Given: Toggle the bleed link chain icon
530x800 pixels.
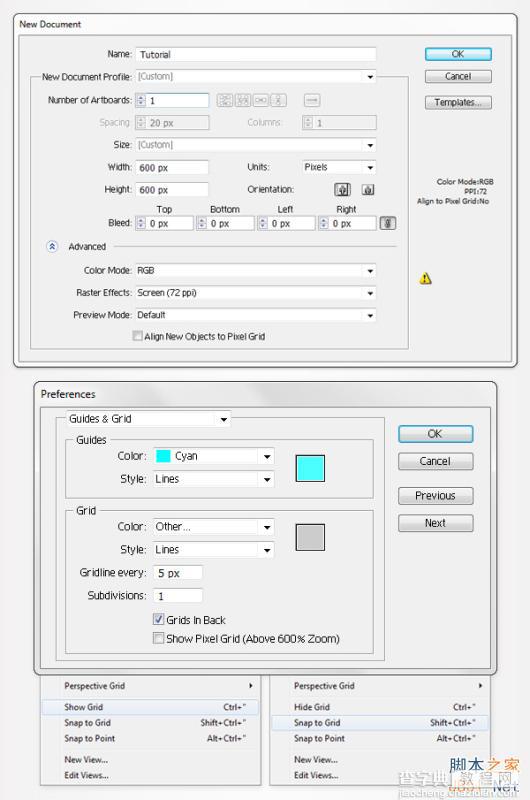Looking at the screenshot, I should point(388,223).
